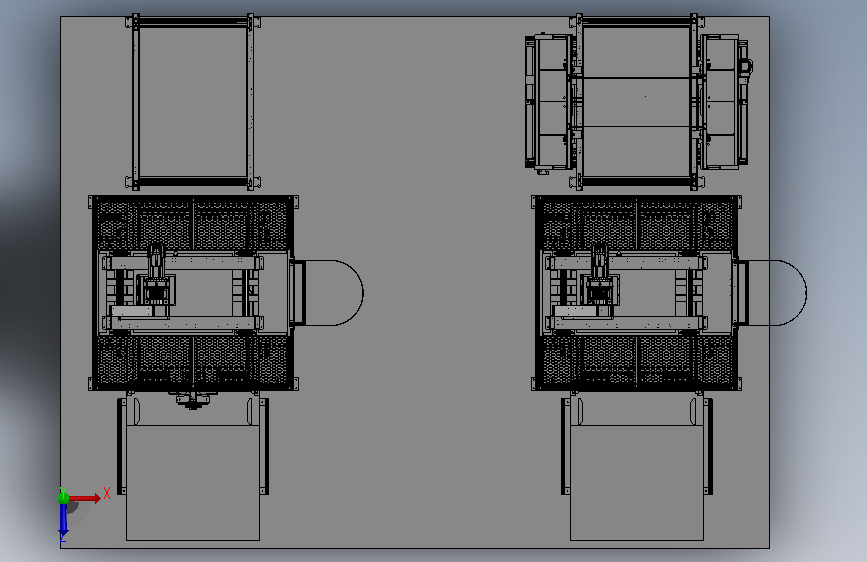Select the semicircular arc beside the left enclosure
Image resolution: width=867 pixels, height=562 pixels.
[x=333, y=293]
